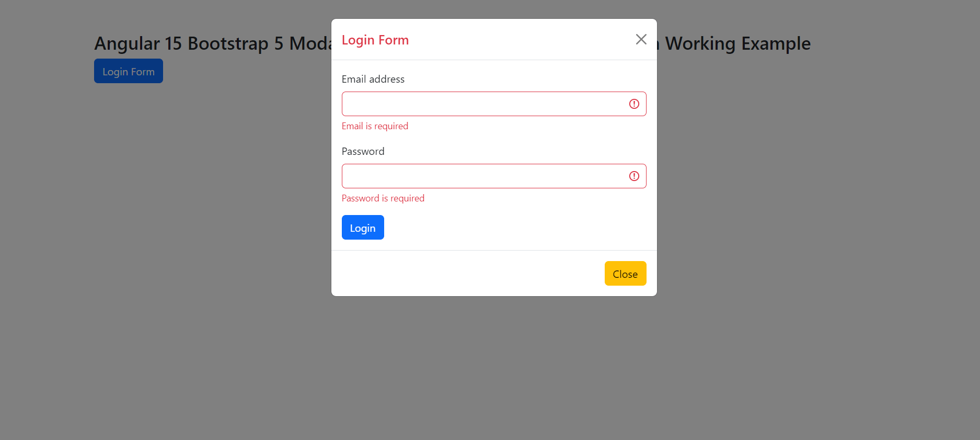Click the password field error alert icon
980x440 pixels.
634,176
